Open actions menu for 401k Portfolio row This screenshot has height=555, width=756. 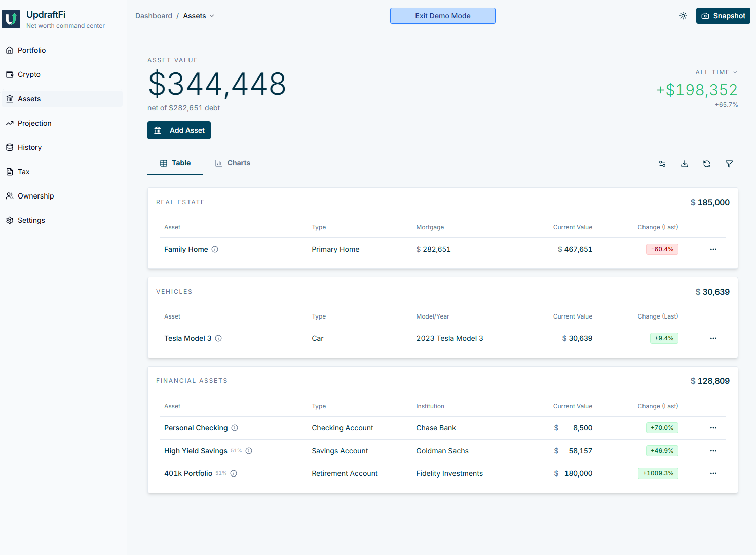coord(713,473)
